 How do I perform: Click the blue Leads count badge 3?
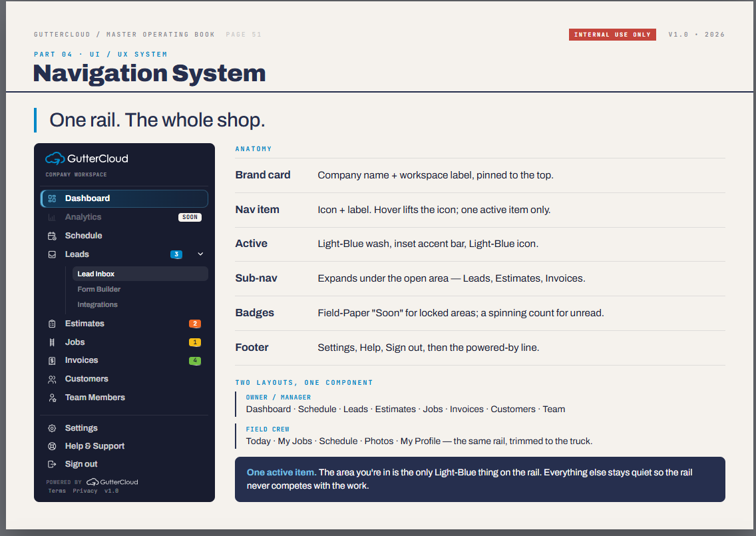176,254
